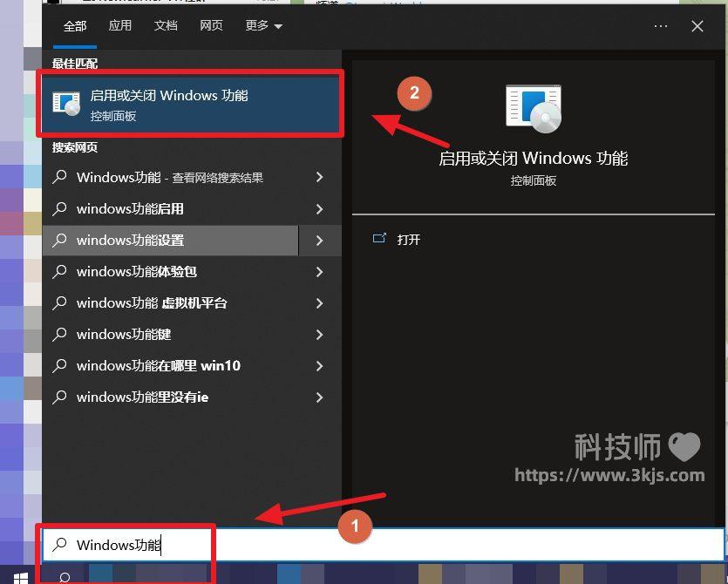The image size is (728, 584).
Task: Expand arrow for 'windows功能在哪里 win10'
Action: [319, 366]
